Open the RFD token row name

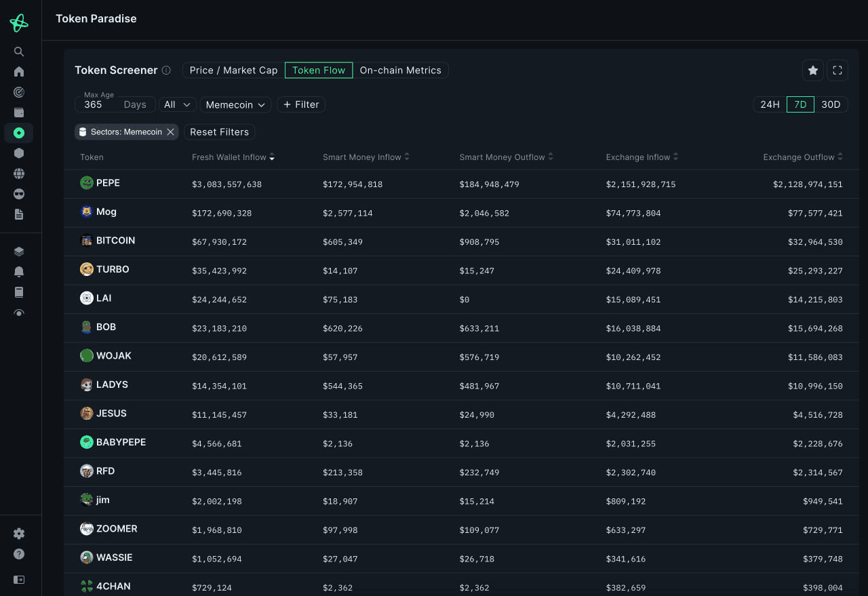[x=105, y=471]
